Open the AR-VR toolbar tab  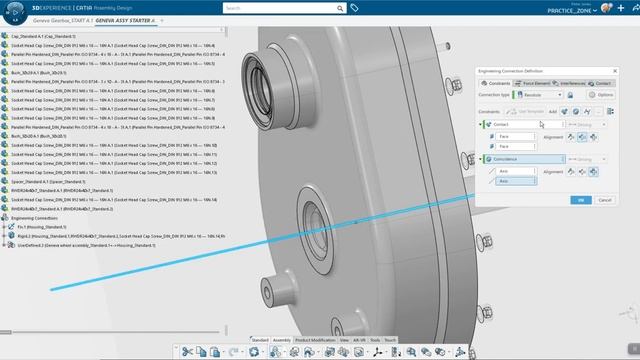[x=359, y=340]
